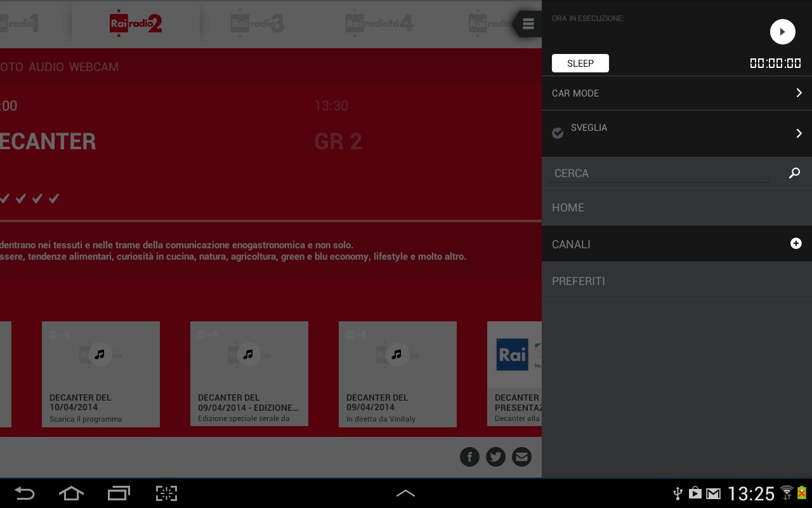Click the search magnifier icon
Viewport: 812px width, 508px height.
click(794, 173)
